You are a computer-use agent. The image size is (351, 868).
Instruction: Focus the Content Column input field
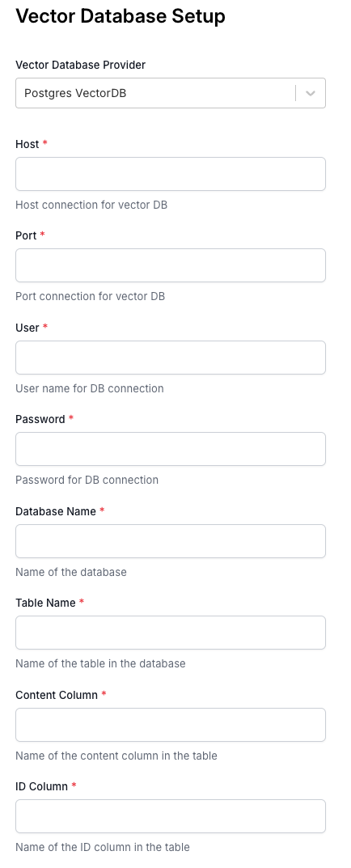point(171,725)
